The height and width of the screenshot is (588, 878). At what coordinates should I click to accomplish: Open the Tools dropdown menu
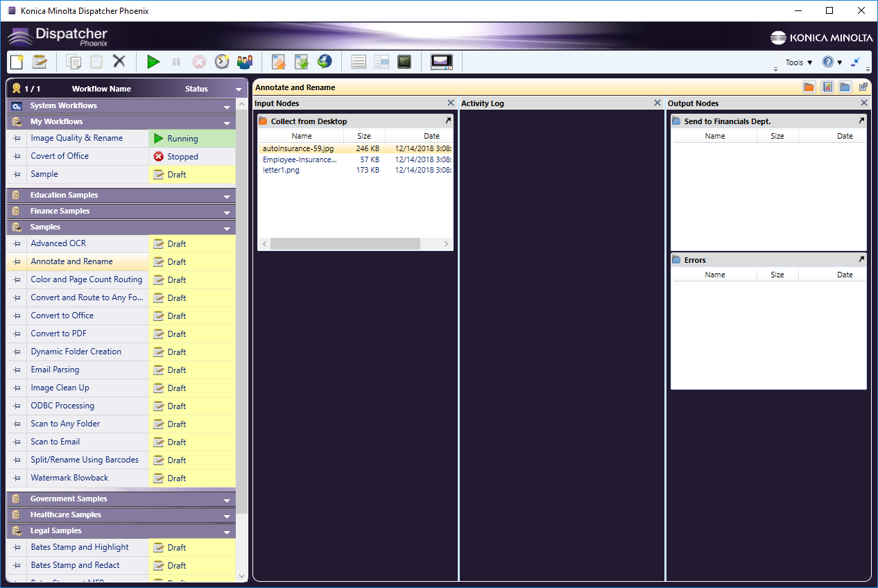pos(799,62)
